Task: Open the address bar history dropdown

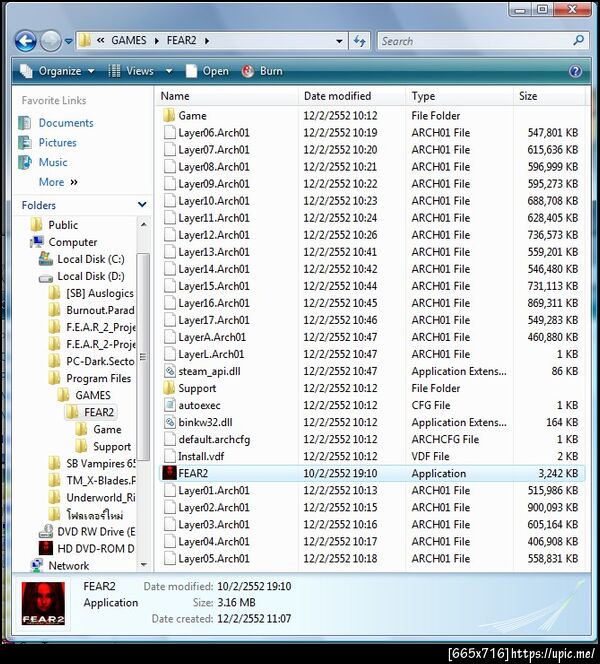Action: 339,41
